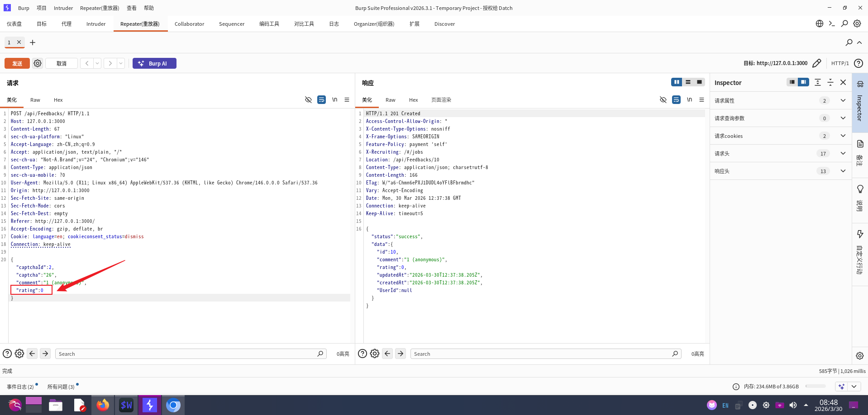Image resolution: width=868 pixels, height=415 pixels.
Task: Open Burp global settings gear
Action: [x=857, y=24]
